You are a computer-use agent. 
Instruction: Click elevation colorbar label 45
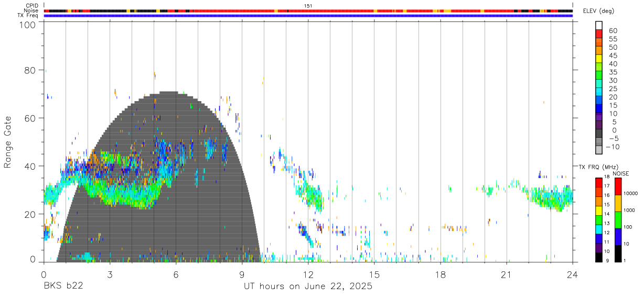(613, 56)
